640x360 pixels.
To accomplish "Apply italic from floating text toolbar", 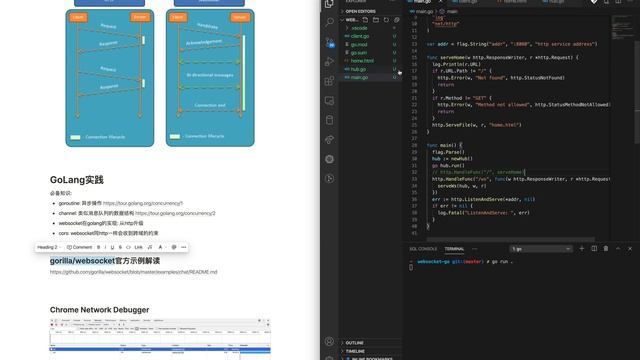I will pos(105,247).
